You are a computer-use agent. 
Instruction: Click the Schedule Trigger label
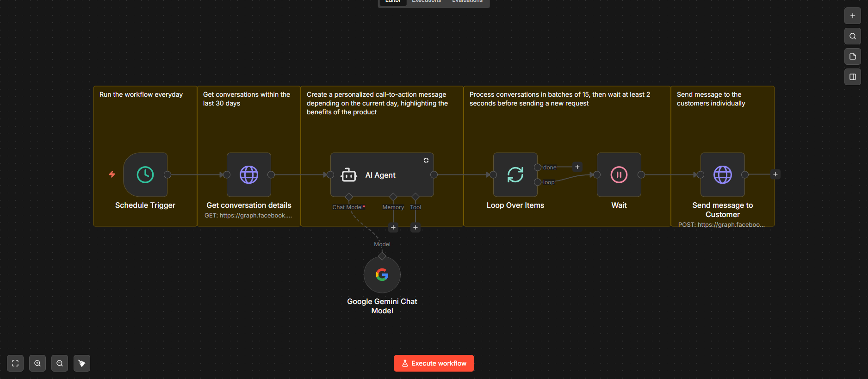click(x=145, y=205)
